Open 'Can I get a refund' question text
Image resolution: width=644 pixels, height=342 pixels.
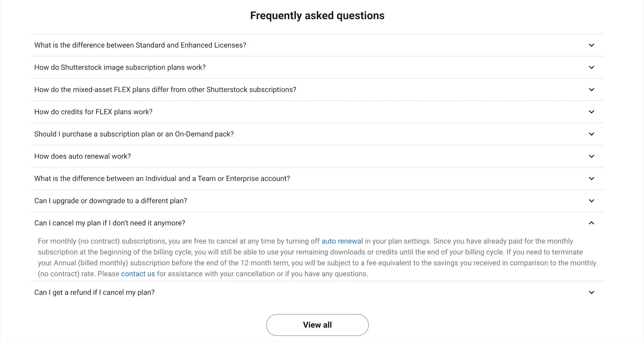tap(95, 293)
